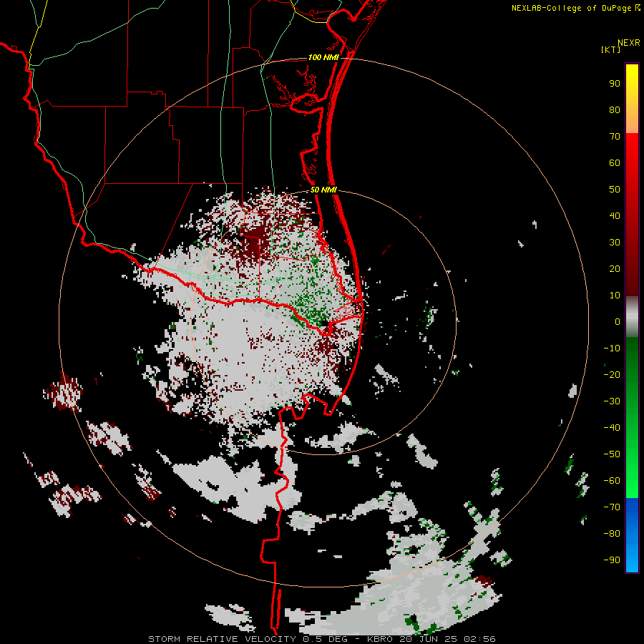Click the STORM RELATIVE VELOCITY caption text
Image resolution: width=644 pixels, height=644 pixels.
pyautogui.click(x=222, y=639)
